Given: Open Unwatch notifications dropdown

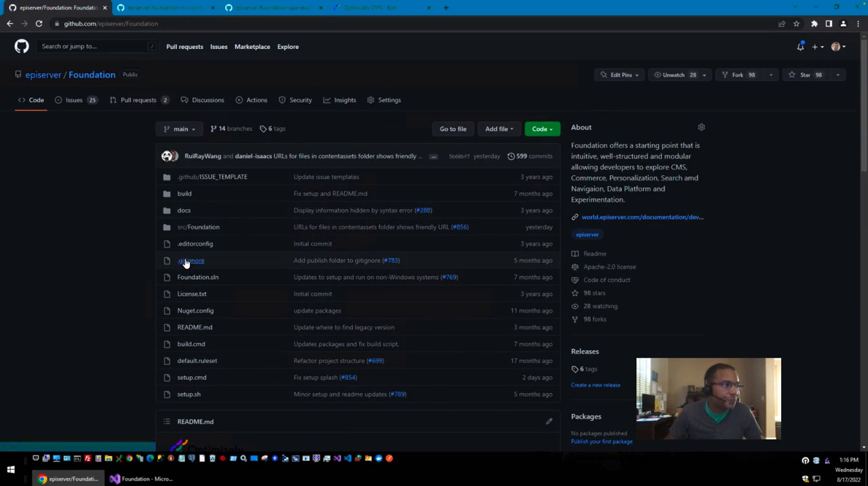Looking at the screenshot, I should 679,75.
